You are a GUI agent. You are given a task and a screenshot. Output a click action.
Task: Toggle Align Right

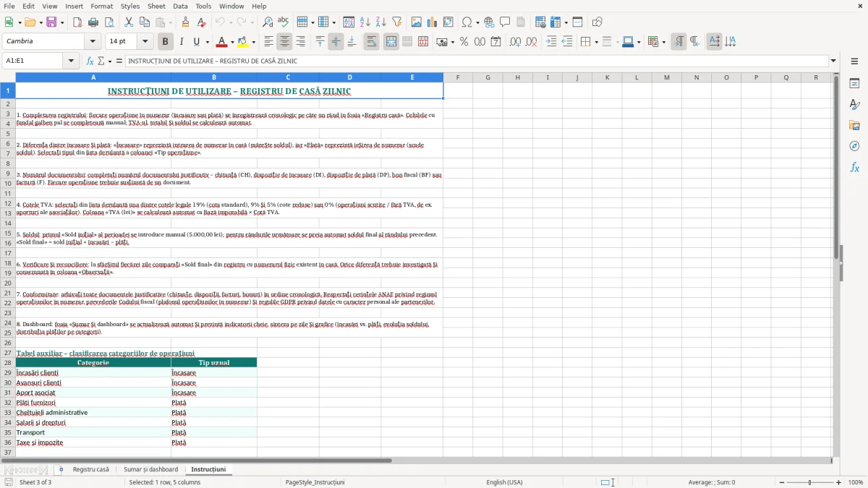[301, 42]
